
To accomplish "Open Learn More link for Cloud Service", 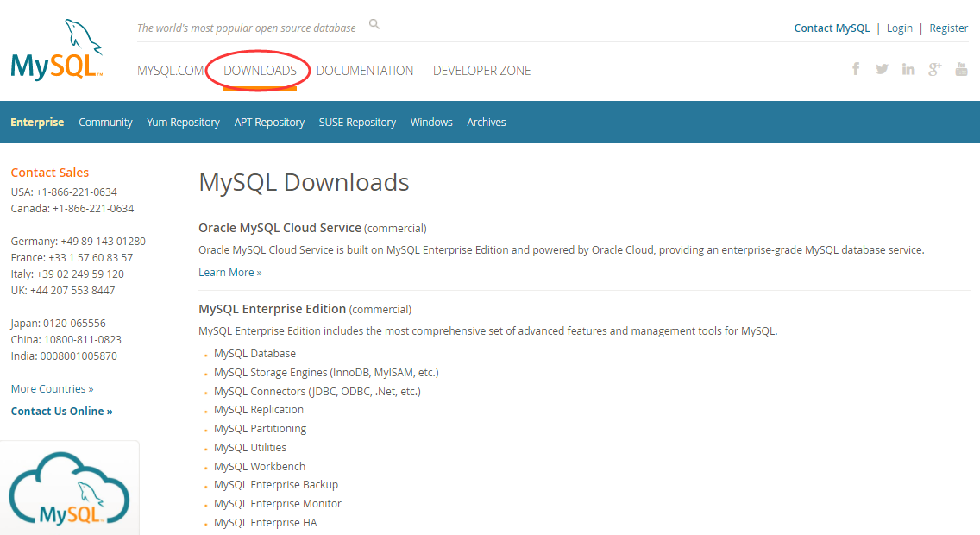I will click(x=230, y=273).
